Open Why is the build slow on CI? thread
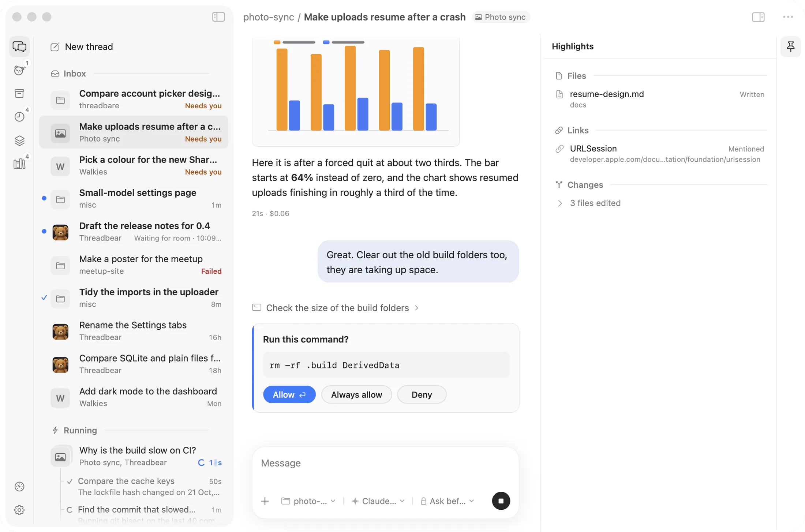 pyautogui.click(x=134, y=456)
